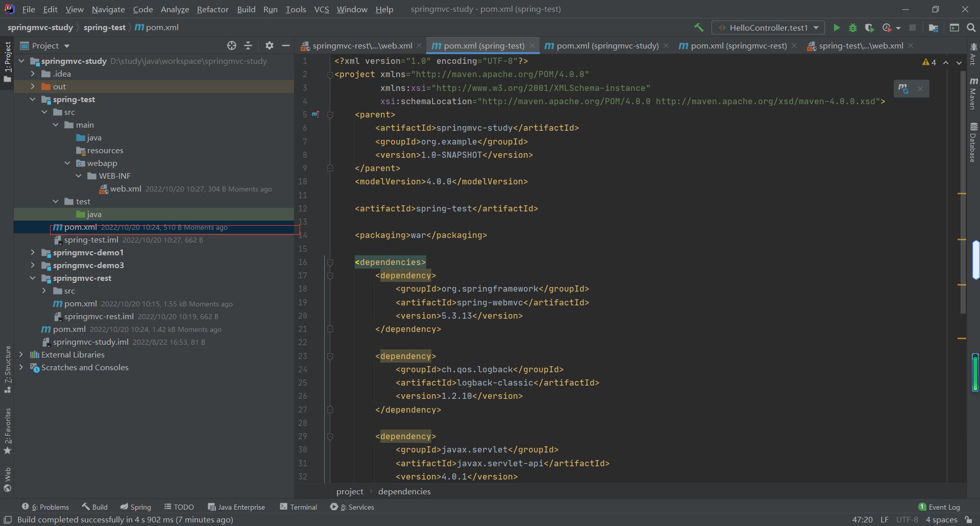Open Search Everywhere magnifier icon
The height and width of the screenshot is (526, 980).
(971, 28)
